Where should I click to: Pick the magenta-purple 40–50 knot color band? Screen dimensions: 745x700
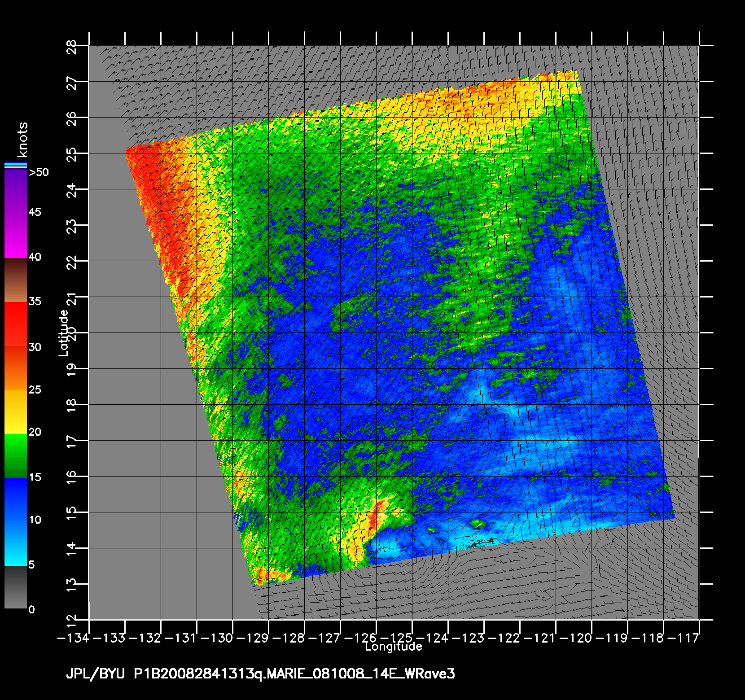pos(16,214)
